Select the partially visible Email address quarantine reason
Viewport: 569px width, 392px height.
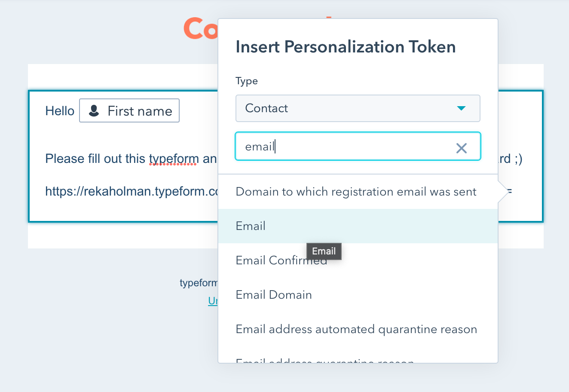pyautogui.click(x=358, y=359)
